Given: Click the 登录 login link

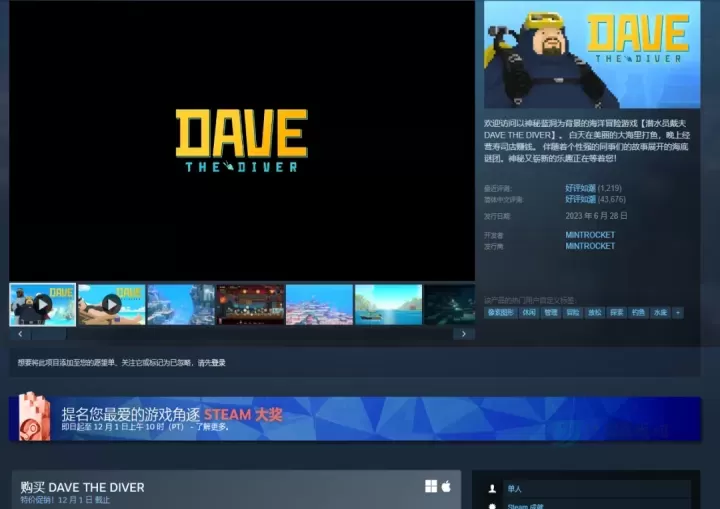Looking at the screenshot, I should click(x=216, y=363).
